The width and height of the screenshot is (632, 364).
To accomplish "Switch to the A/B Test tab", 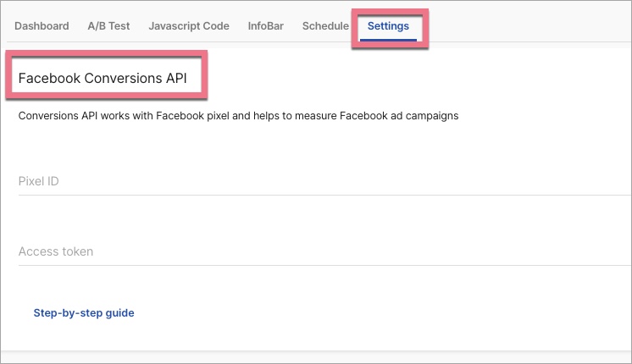I will (108, 26).
